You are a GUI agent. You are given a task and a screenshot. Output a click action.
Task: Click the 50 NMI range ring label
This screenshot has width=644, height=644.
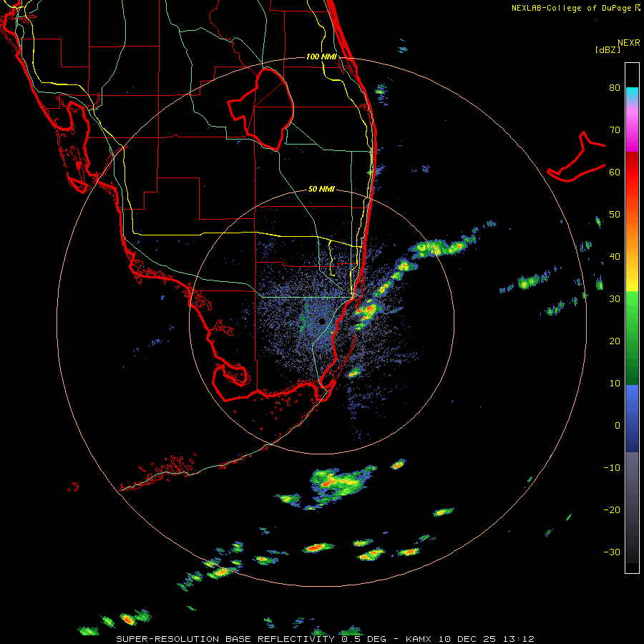pyautogui.click(x=321, y=190)
